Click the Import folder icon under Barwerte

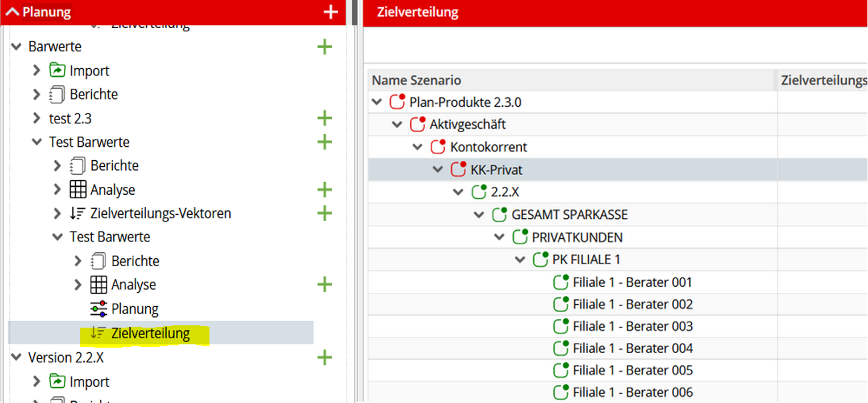point(57,71)
